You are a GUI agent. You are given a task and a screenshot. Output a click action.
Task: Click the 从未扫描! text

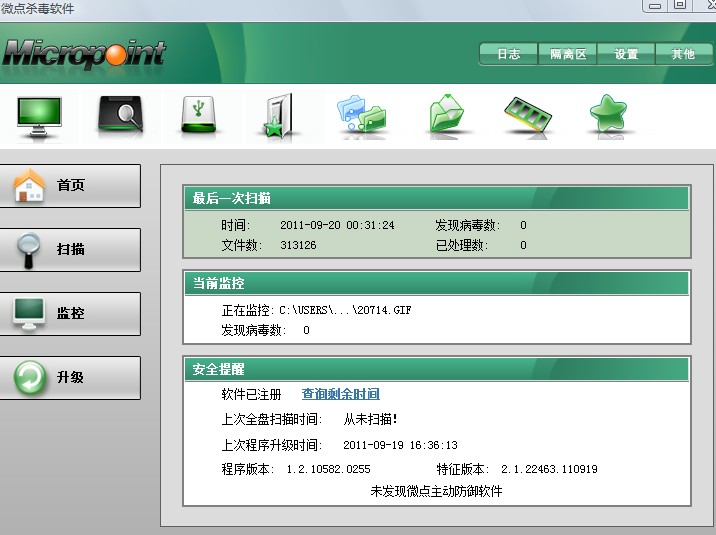coord(370,419)
